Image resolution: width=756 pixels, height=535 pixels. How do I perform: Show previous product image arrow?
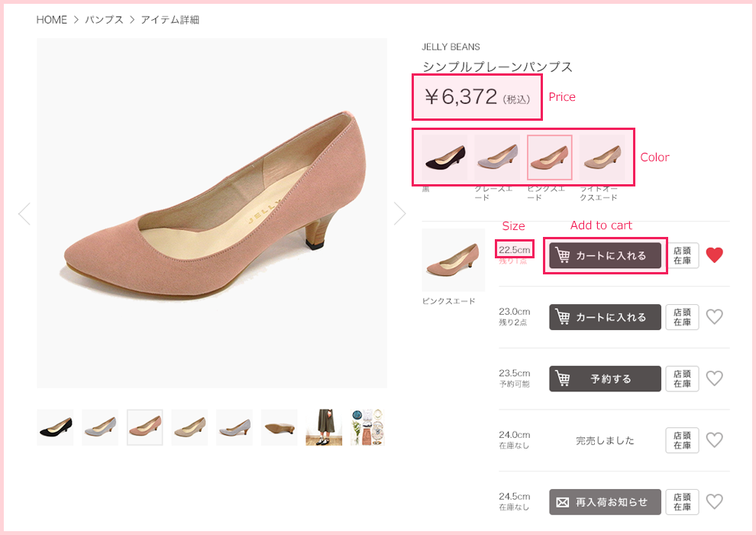coord(24,213)
